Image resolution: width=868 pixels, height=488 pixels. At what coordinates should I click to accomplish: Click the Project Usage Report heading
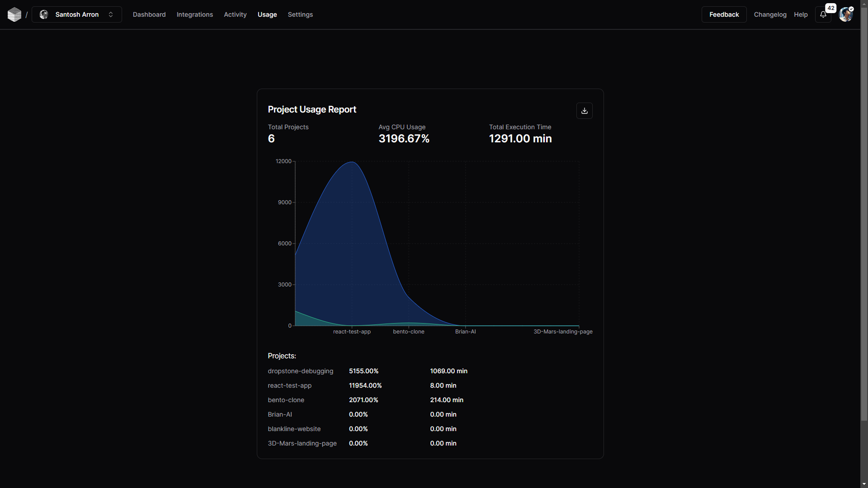coord(312,109)
